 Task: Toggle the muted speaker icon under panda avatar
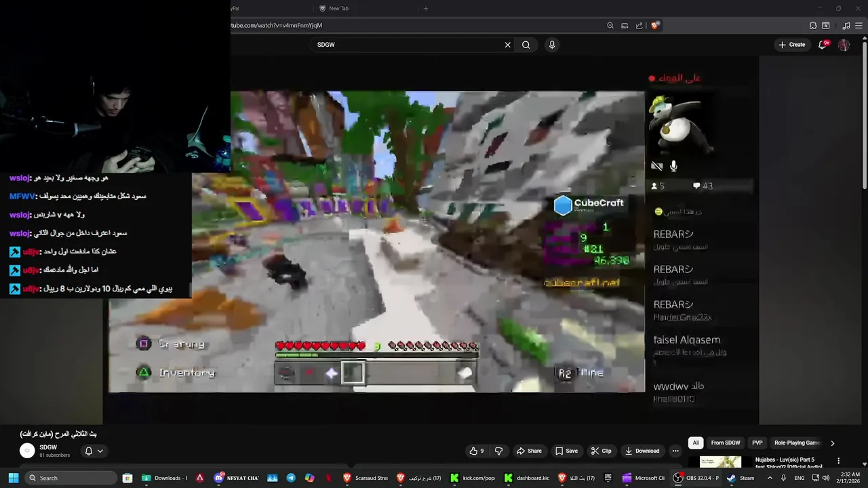(x=656, y=165)
